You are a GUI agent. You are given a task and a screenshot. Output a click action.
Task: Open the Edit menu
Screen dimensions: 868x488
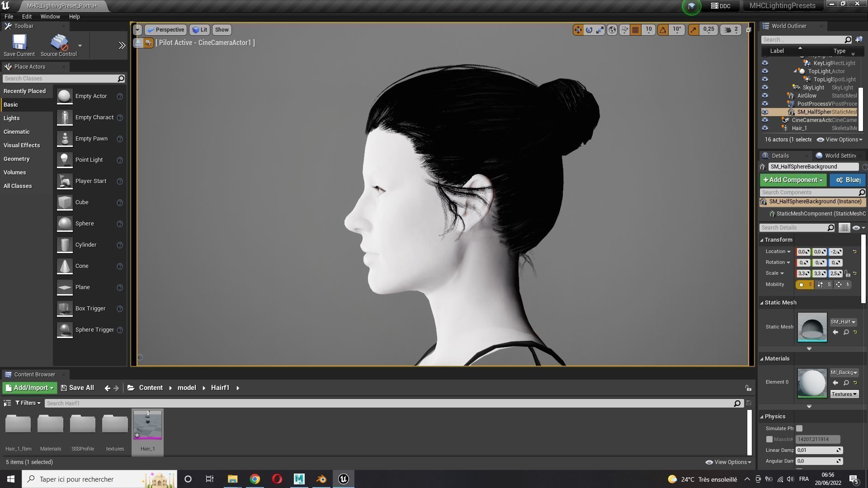pos(27,17)
